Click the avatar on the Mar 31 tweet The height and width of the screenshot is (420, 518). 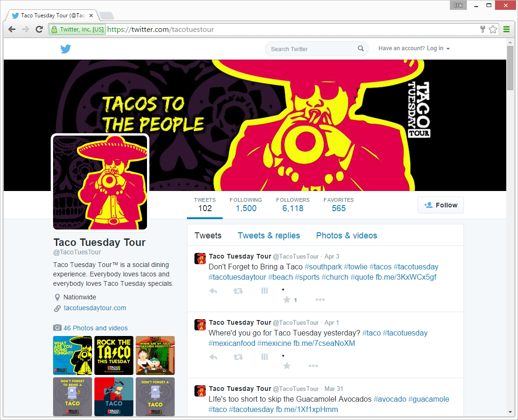(x=200, y=390)
